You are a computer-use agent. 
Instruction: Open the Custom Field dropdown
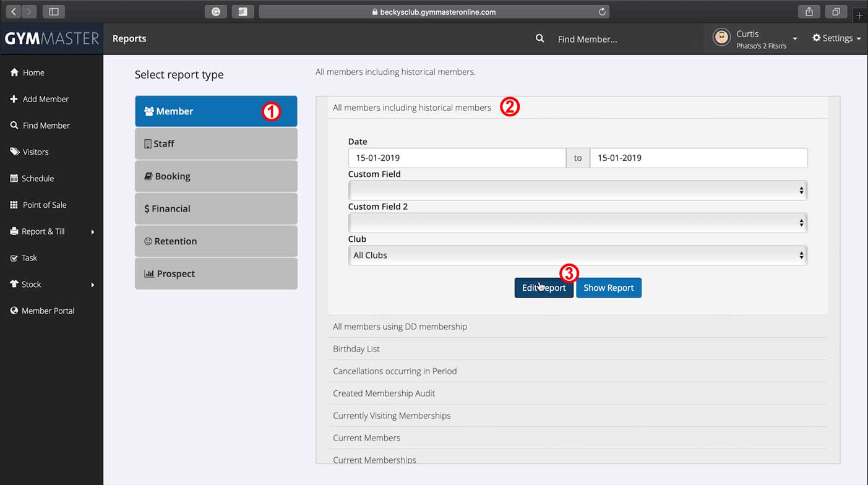[x=577, y=191]
